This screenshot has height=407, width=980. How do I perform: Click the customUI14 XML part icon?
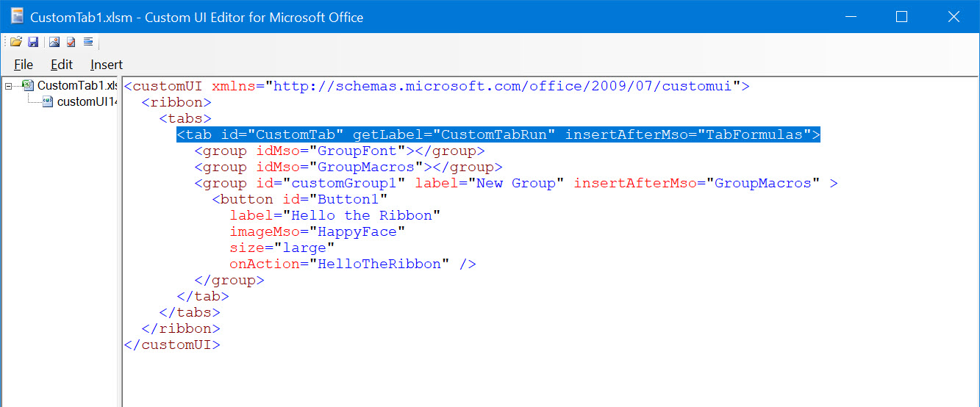coord(48,101)
